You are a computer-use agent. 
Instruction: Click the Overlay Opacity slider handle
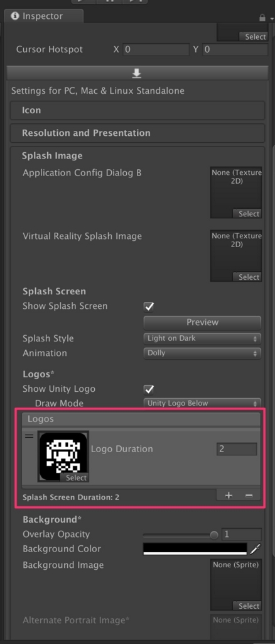pos(214,535)
